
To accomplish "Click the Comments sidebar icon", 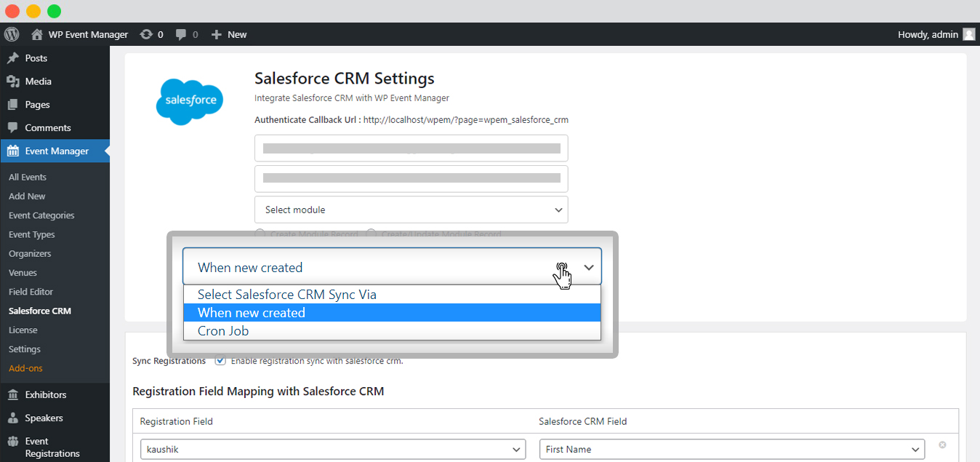I will pyautogui.click(x=13, y=128).
